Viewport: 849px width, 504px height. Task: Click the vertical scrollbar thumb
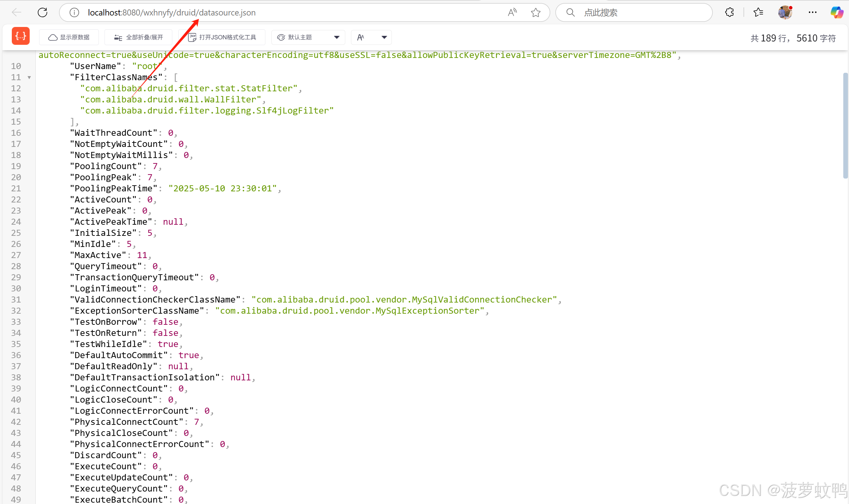point(846,126)
